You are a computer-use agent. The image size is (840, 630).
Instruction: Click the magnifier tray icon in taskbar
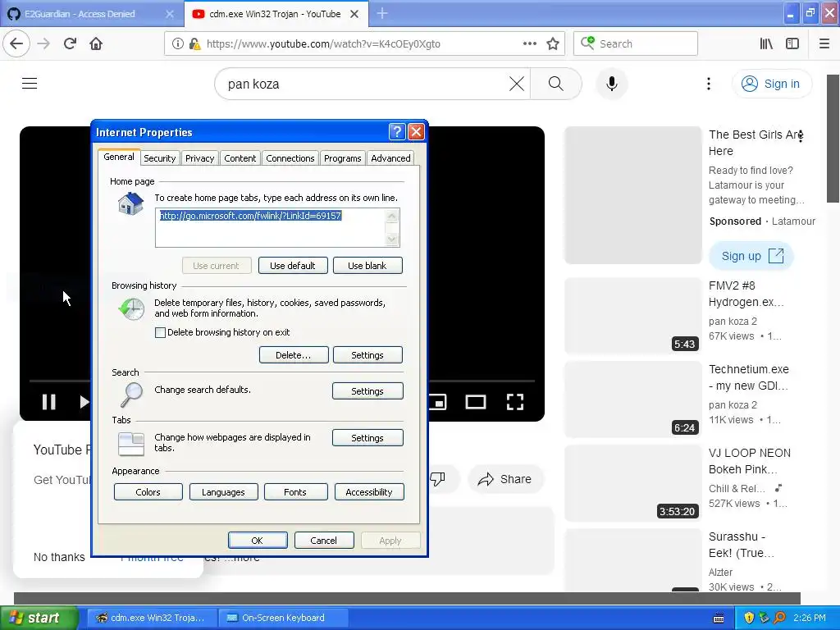(x=779, y=618)
